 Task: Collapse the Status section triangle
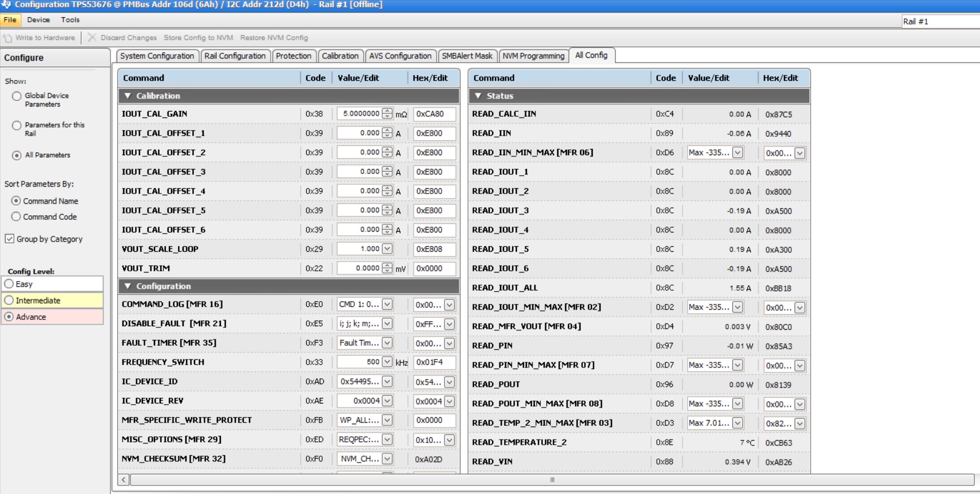[478, 96]
